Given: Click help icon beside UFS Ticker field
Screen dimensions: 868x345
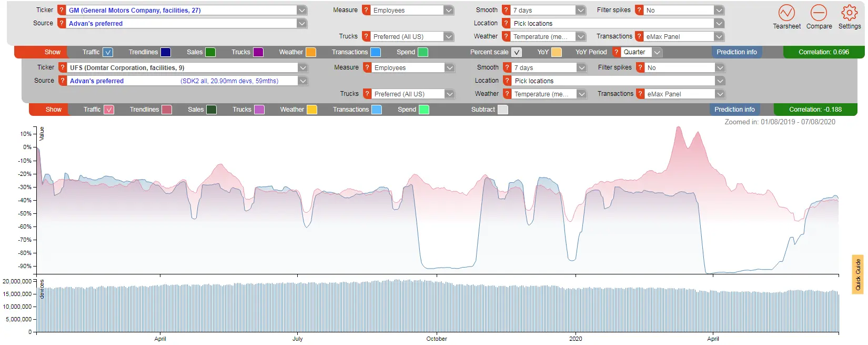Looking at the screenshot, I should [63, 67].
